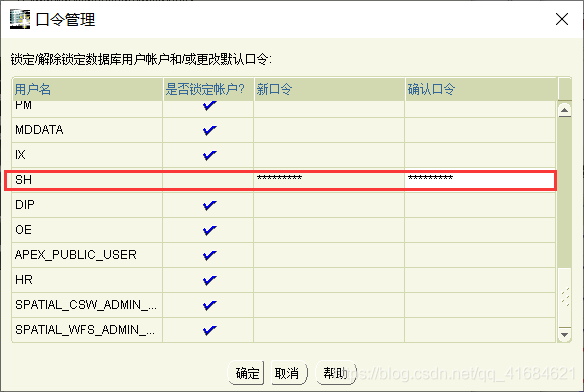This screenshot has width=584, height=392.
Task: Close the 口令管理 dialog
Action: [x=562, y=19]
